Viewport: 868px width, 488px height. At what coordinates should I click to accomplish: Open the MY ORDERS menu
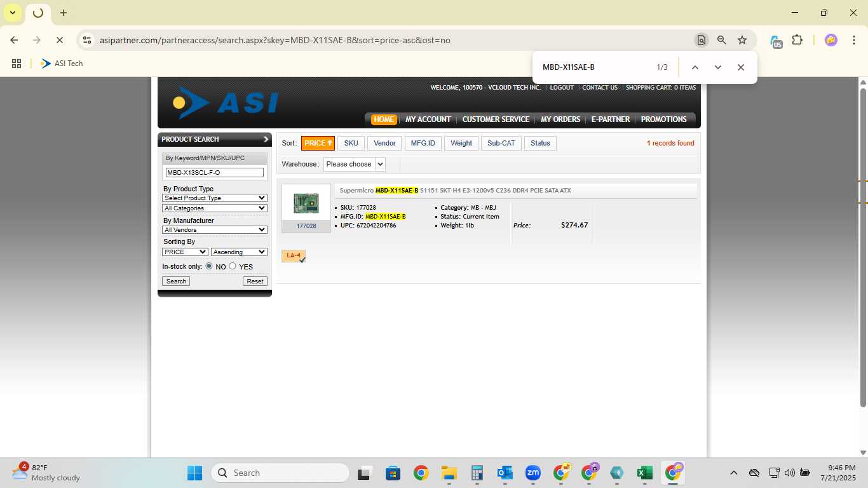click(560, 119)
